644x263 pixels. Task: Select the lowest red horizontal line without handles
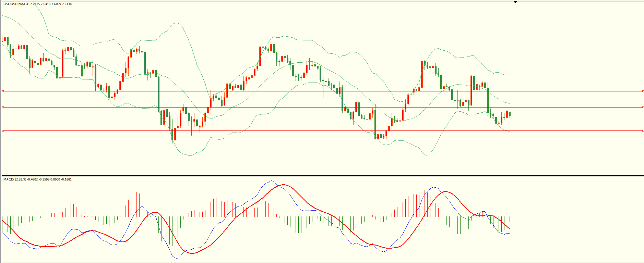point(322,146)
